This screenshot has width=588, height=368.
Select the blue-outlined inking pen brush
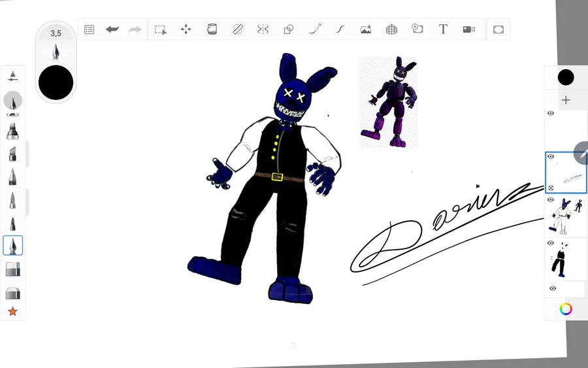(x=13, y=246)
